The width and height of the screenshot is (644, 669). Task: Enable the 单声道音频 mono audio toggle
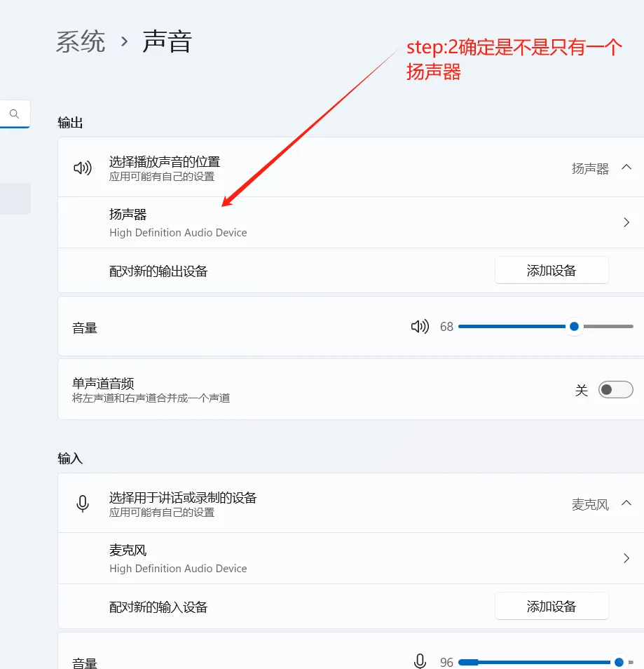coord(615,389)
